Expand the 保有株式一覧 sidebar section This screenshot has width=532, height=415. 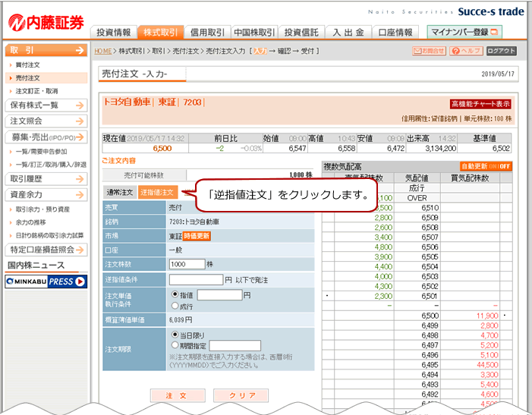(x=45, y=105)
